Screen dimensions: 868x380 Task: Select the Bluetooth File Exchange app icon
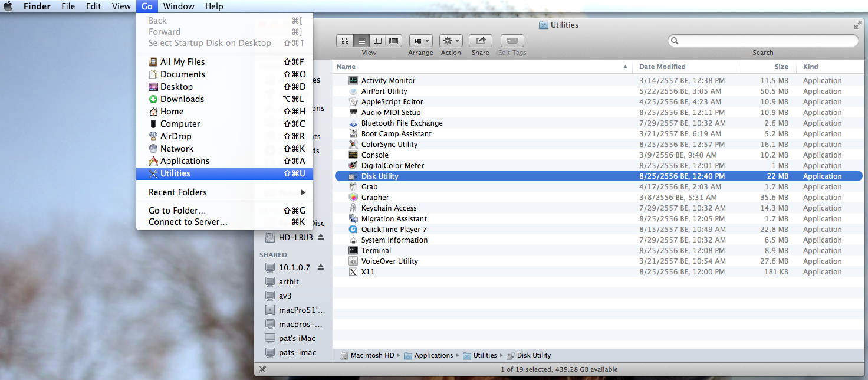(x=353, y=123)
